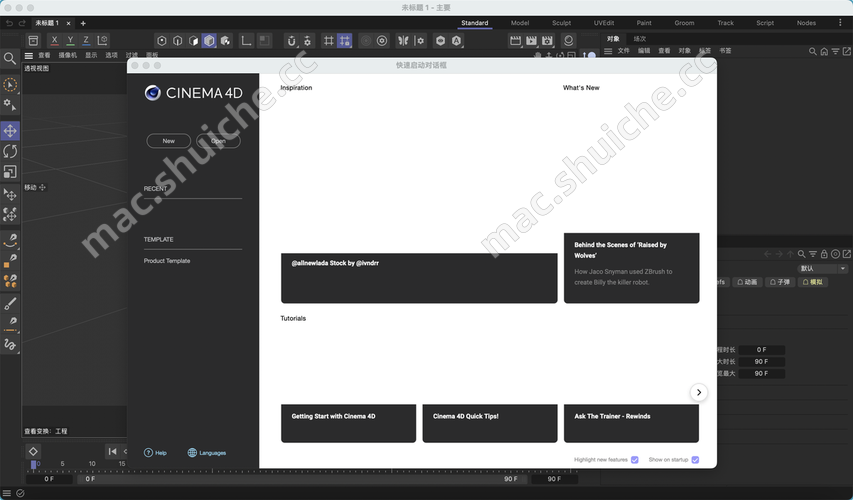Image resolution: width=853 pixels, height=500 pixels.
Task: Click the go to start playback button
Action: click(x=112, y=452)
